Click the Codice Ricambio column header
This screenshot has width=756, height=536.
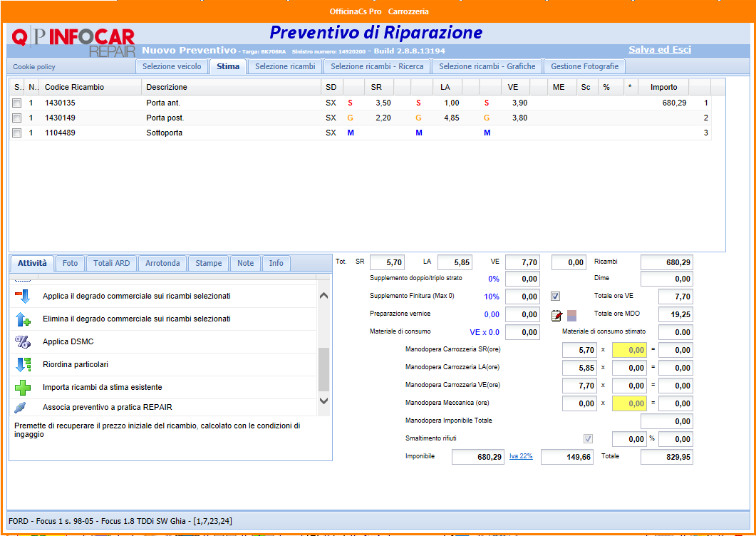click(92, 88)
